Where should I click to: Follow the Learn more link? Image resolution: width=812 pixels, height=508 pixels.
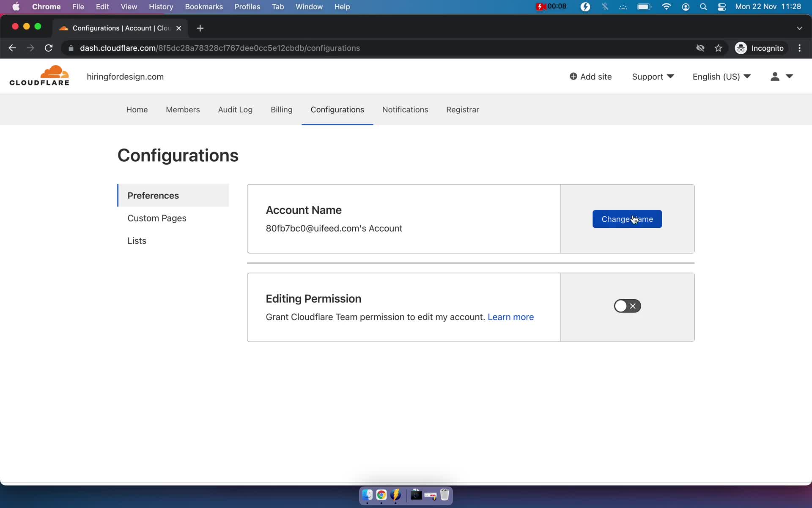(510, 317)
